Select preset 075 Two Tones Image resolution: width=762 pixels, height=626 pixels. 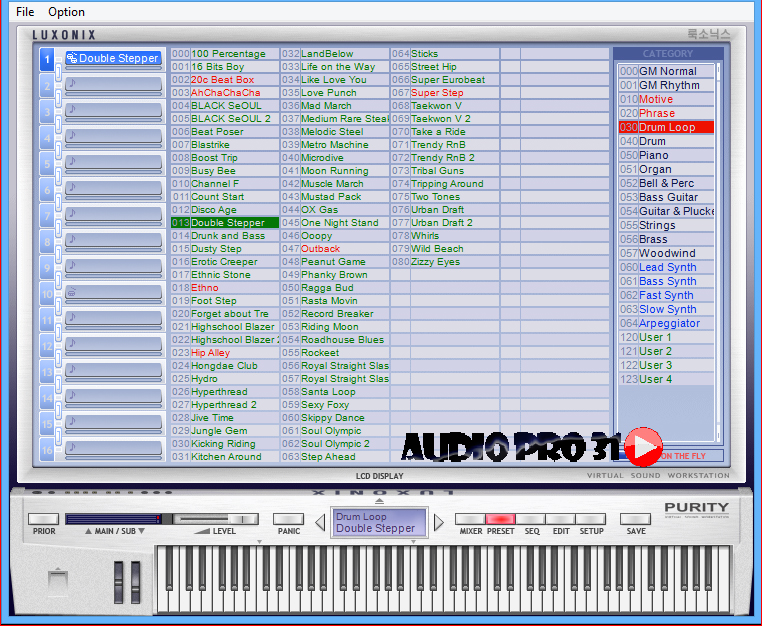click(445, 197)
